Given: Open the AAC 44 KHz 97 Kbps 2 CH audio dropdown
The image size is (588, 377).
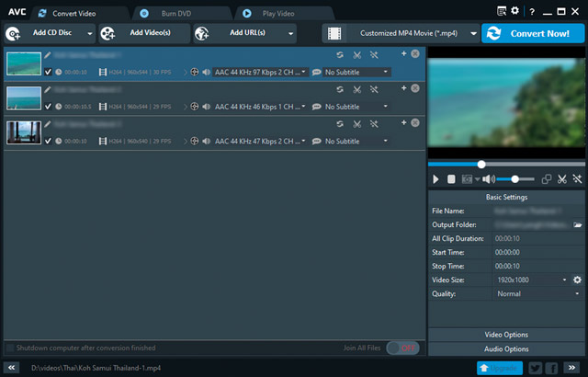Looking at the screenshot, I should [x=260, y=72].
